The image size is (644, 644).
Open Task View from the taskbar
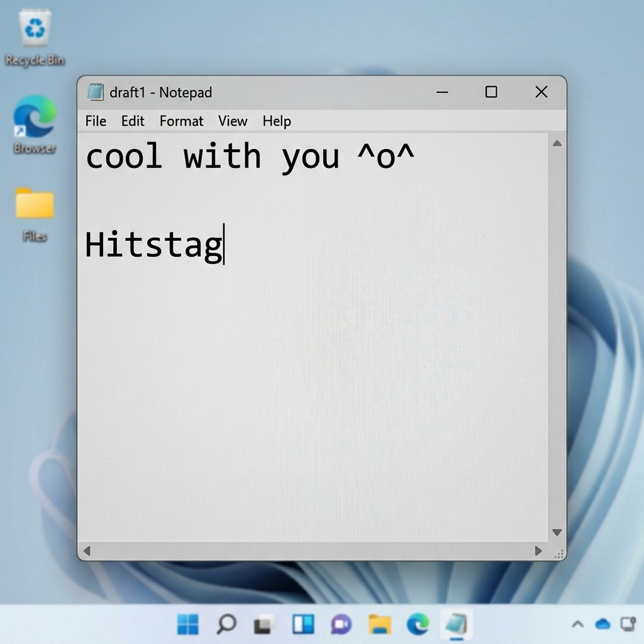pyautogui.click(x=264, y=625)
